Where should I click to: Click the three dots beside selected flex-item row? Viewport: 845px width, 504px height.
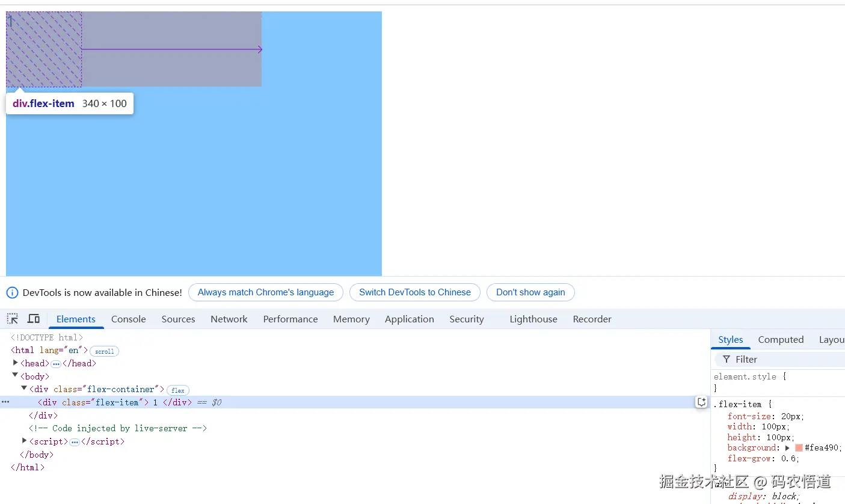point(5,402)
